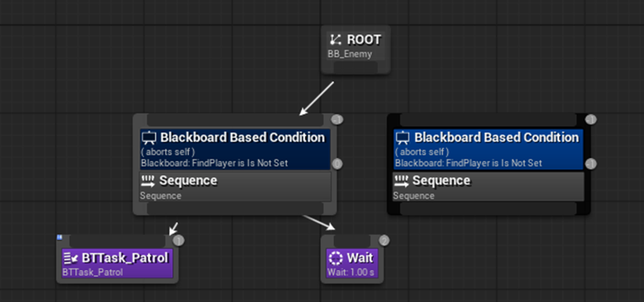Click the right Sequence node bottom output pin
644x302 pixels.
[488, 208]
